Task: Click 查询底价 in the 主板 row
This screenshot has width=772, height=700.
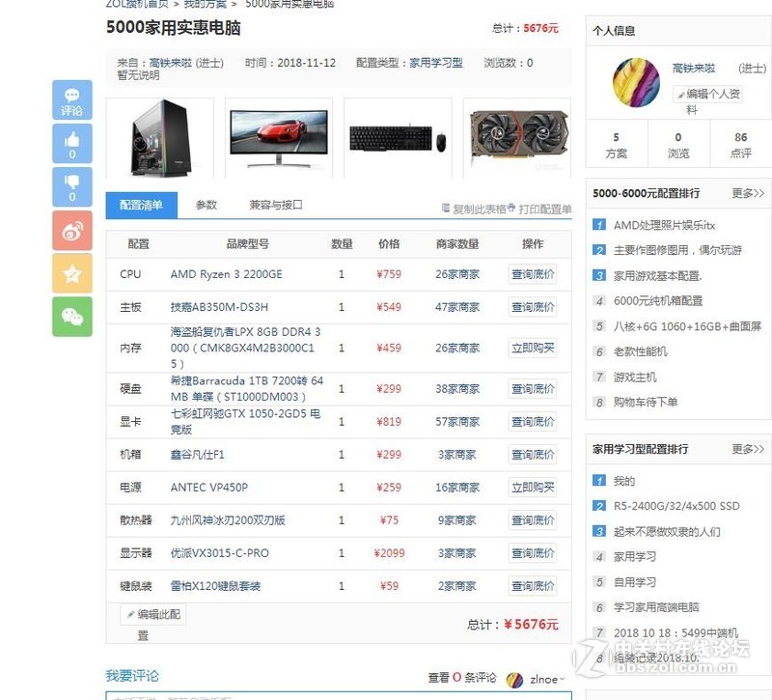Action: click(533, 307)
